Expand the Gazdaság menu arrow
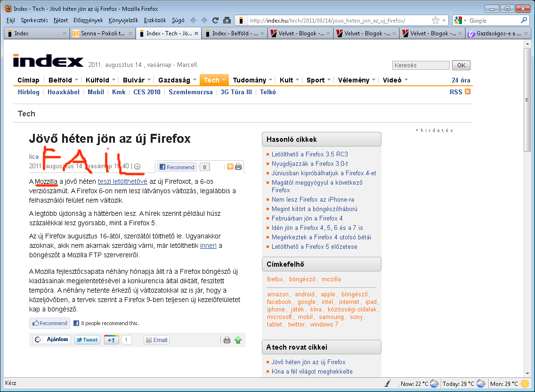The image size is (535, 392). [x=195, y=80]
